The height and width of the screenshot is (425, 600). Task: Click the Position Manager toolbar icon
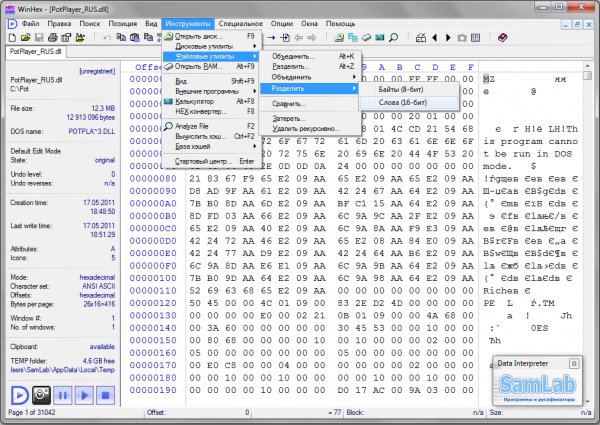pyautogui.click(x=421, y=37)
